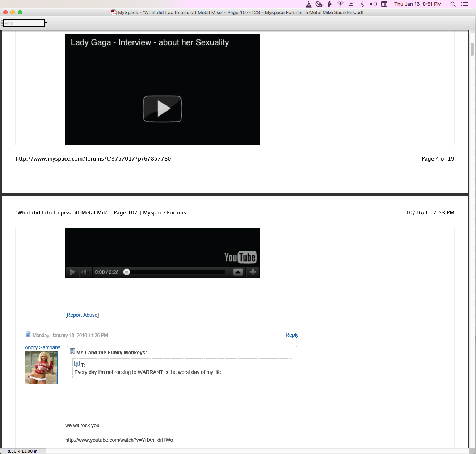This screenshot has width=476, height=454.
Task: Click the video seek bar at 0:00
Action: pyautogui.click(x=127, y=272)
